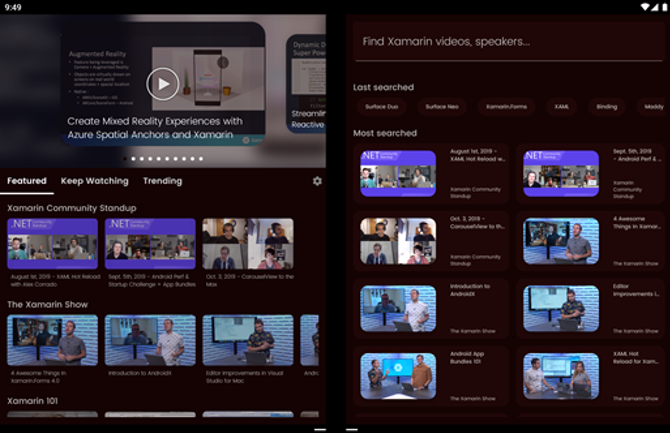Click the battery status icon

pos(665,7)
